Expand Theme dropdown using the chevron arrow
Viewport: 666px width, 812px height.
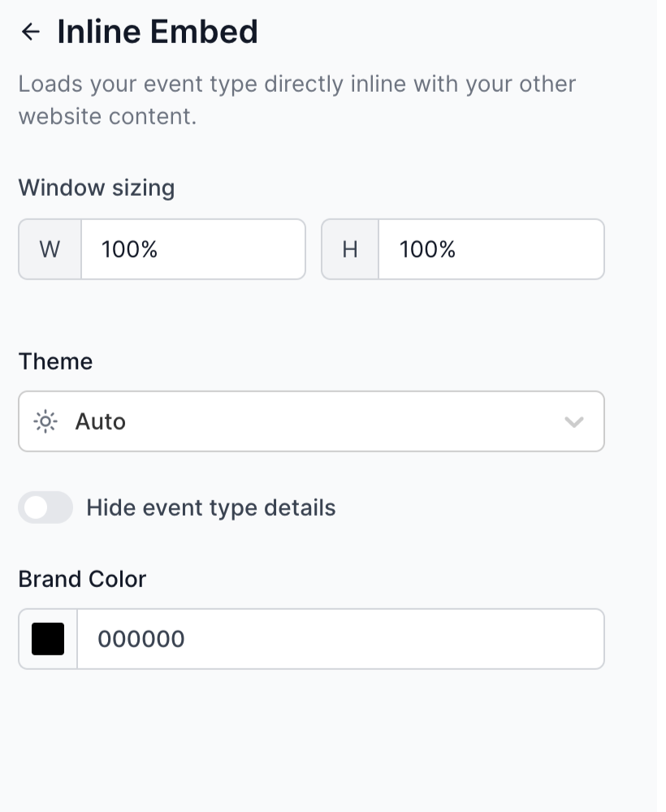tap(573, 421)
